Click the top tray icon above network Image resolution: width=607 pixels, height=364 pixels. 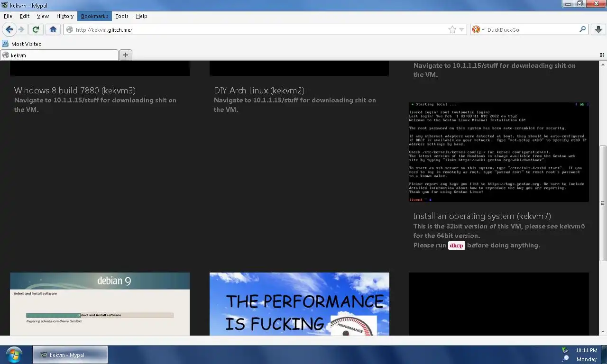(x=565, y=350)
